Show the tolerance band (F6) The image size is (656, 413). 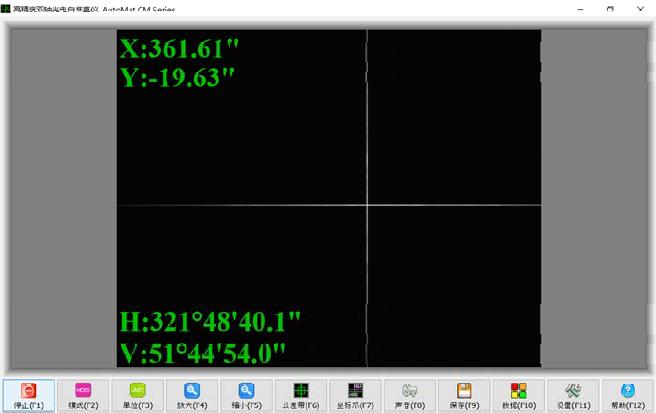click(x=300, y=395)
